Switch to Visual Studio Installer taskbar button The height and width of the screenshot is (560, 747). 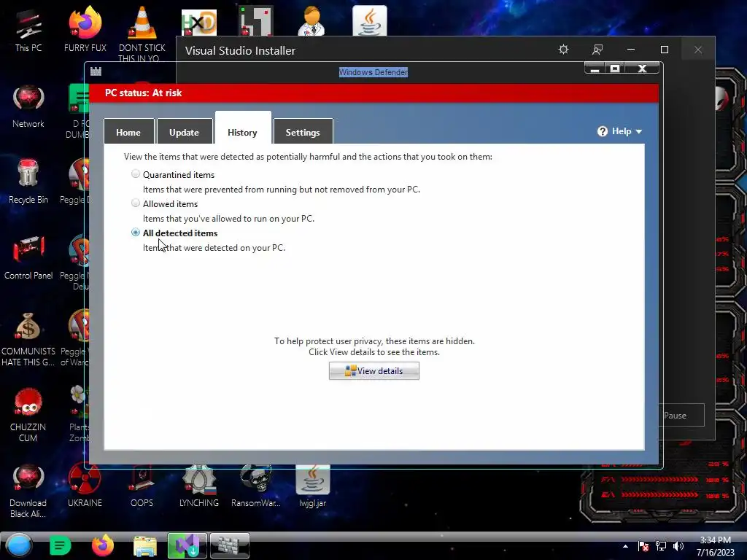click(187, 545)
